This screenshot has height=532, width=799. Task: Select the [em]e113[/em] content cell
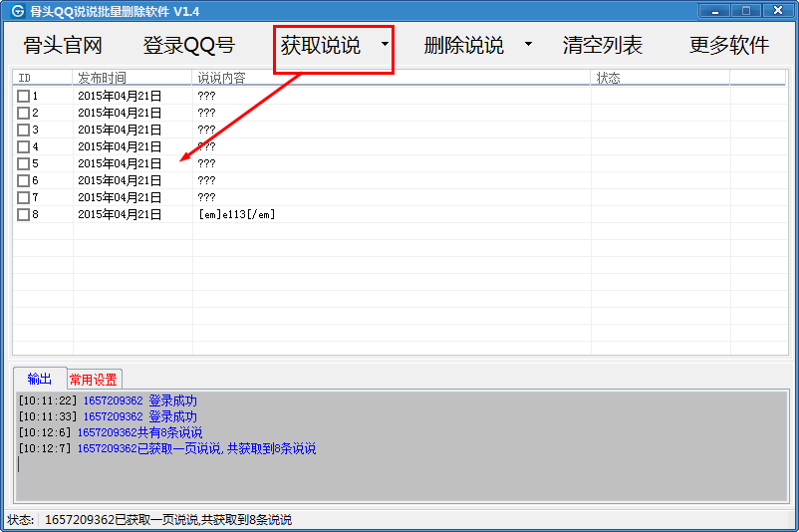237,214
